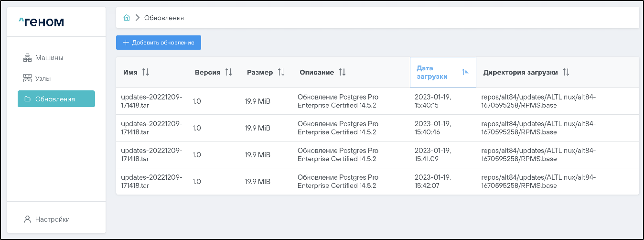Click the Имя column header label
The image size is (644, 240).
click(130, 72)
